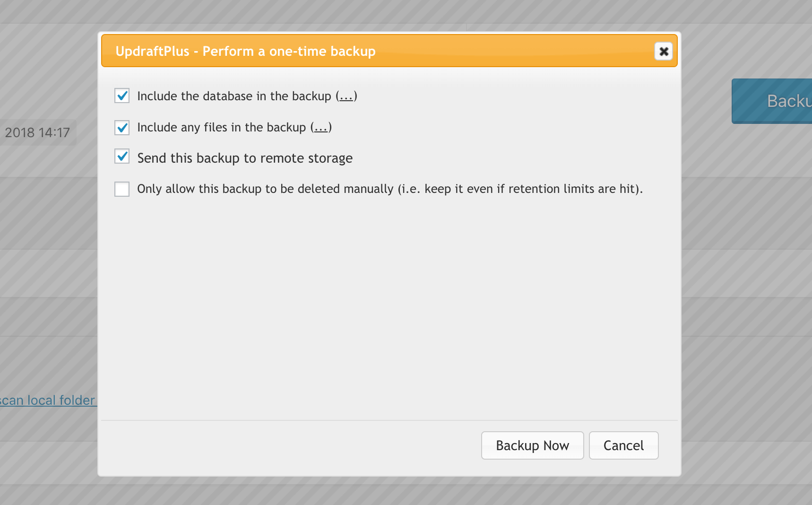Uncheck Include any files in the backup
Image resolution: width=812 pixels, height=505 pixels.
(122, 127)
